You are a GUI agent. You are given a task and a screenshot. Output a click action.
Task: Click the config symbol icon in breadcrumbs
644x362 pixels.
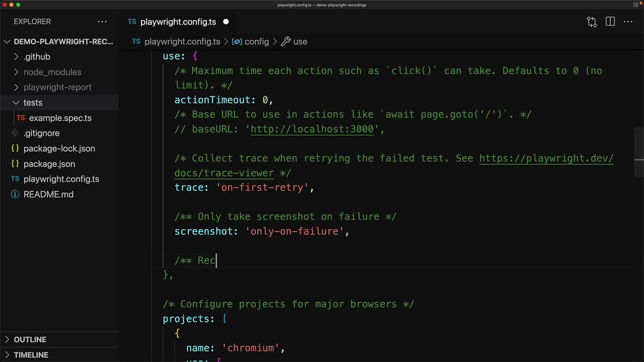click(x=237, y=42)
